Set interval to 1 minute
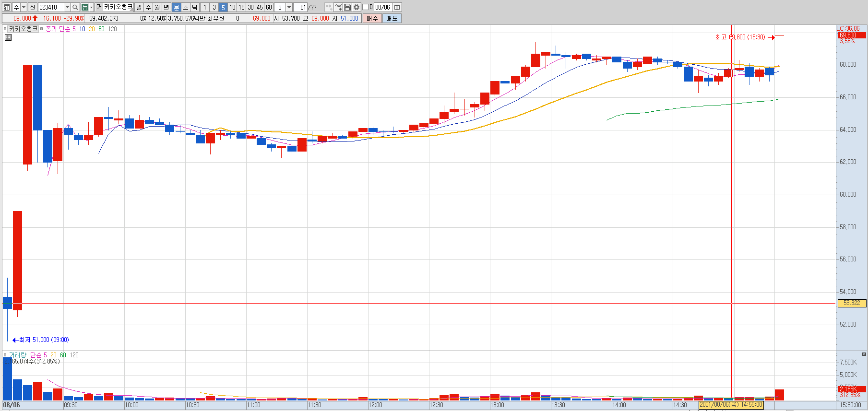This screenshot has width=868, height=411. (x=205, y=7)
